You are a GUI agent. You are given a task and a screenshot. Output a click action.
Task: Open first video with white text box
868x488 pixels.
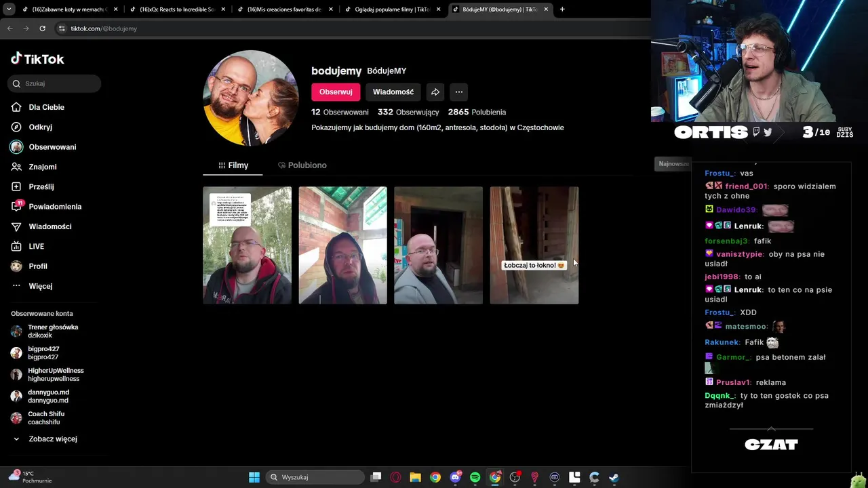tap(247, 245)
